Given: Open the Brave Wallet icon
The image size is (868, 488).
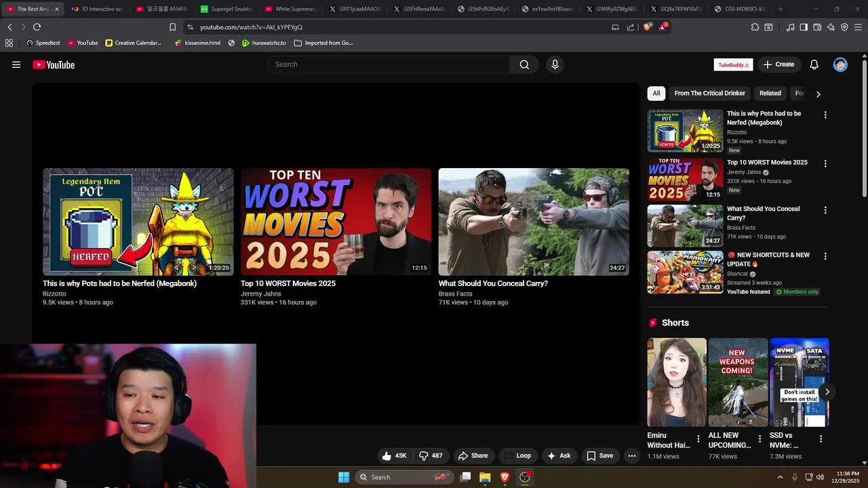Looking at the screenshot, I should (817, 27).
